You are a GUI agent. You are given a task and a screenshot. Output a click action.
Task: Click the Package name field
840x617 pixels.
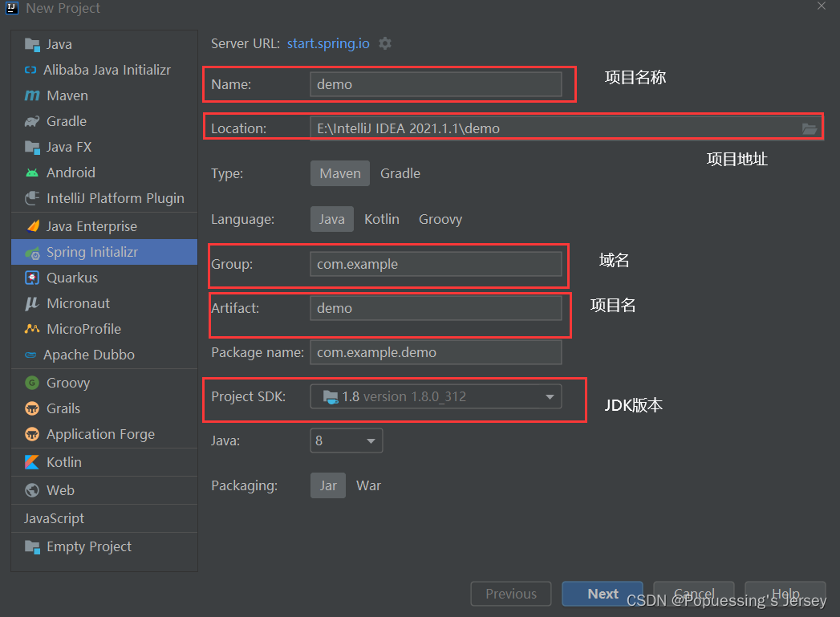[436, 352]
